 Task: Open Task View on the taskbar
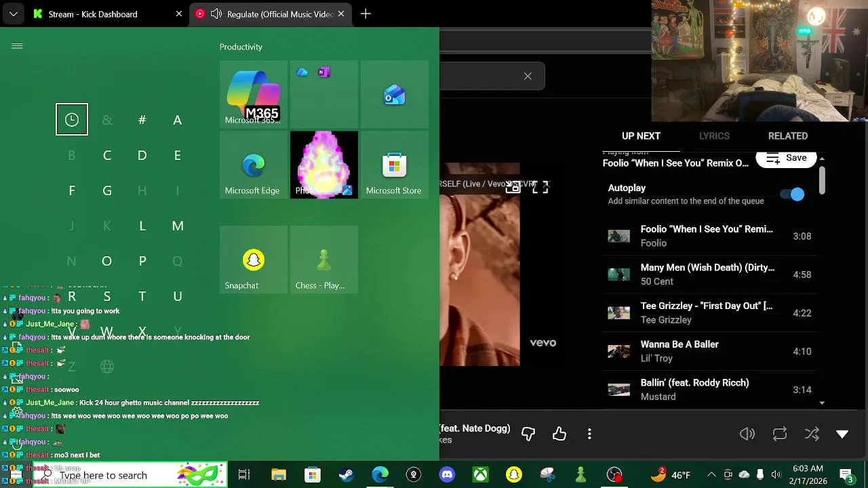click(244, 474)
